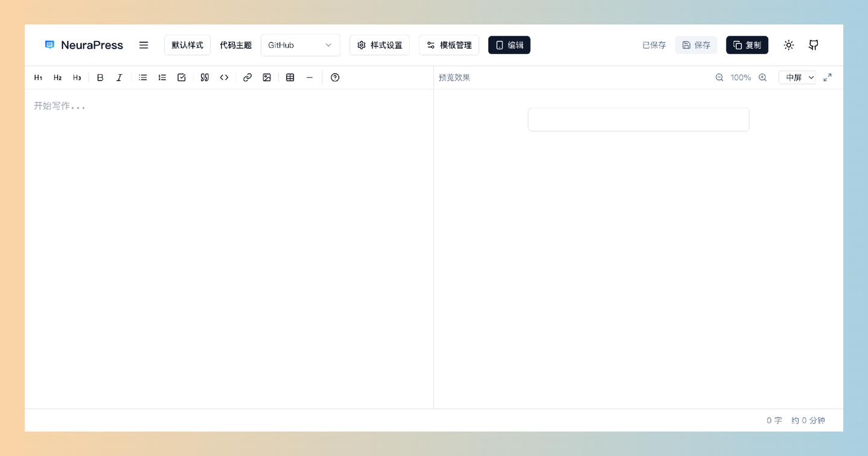Image resolution: width=868 pixels, height=456 pixels.
Task: Click the 预览效果 label
Action: 454,78
